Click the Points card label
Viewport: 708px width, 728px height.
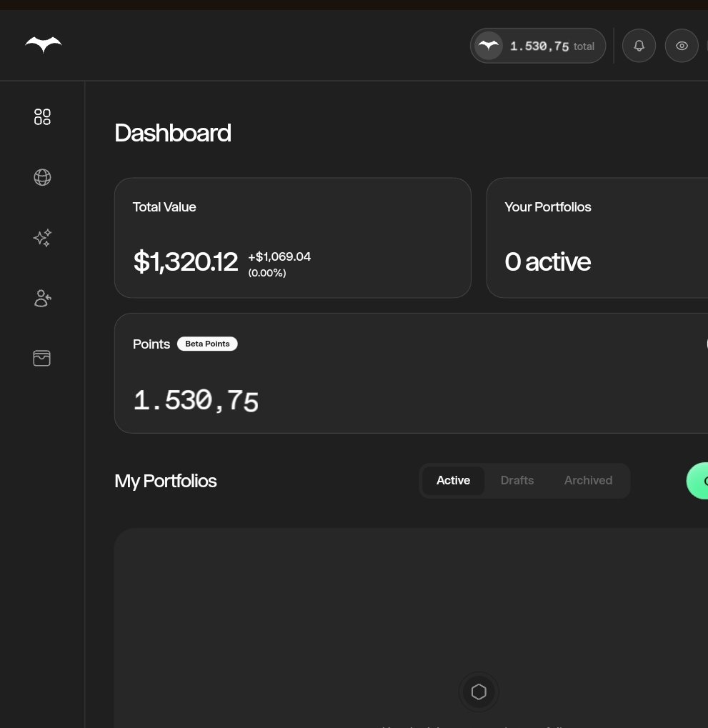151,344
